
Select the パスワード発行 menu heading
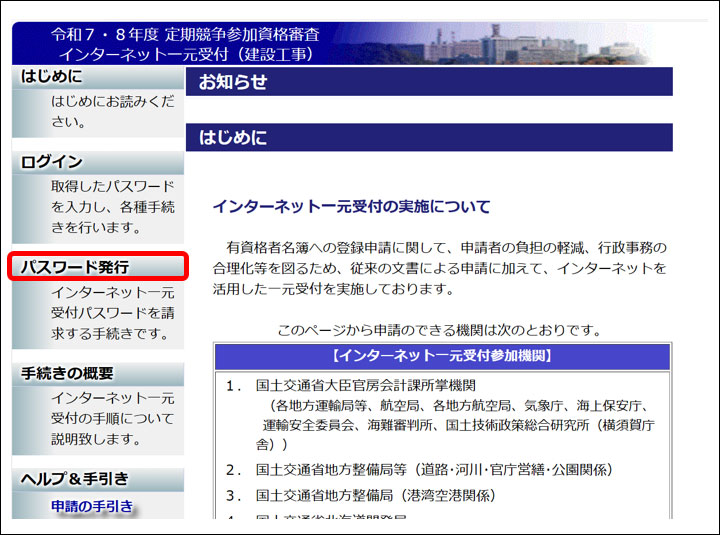pyautogui.click(x=98, y=267)
